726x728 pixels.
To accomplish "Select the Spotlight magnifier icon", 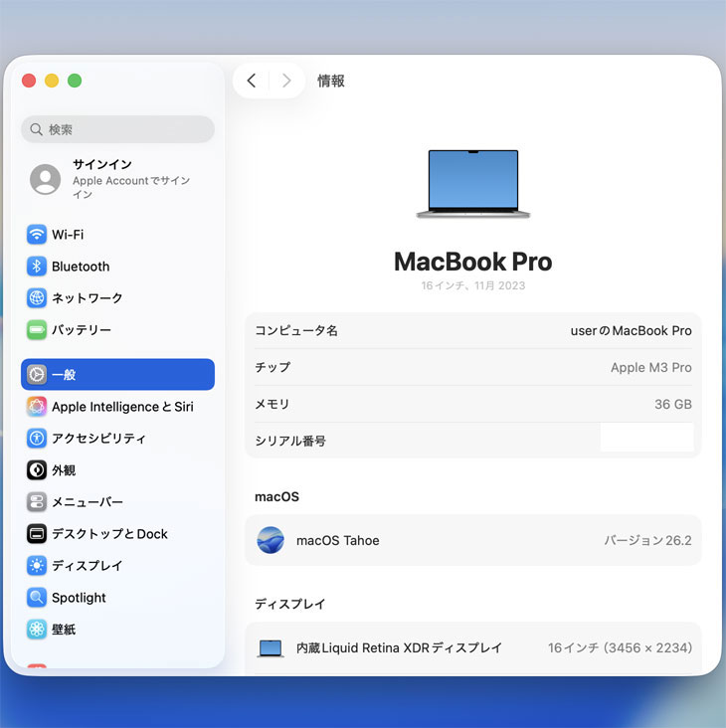I will click(x=37, y=598).
